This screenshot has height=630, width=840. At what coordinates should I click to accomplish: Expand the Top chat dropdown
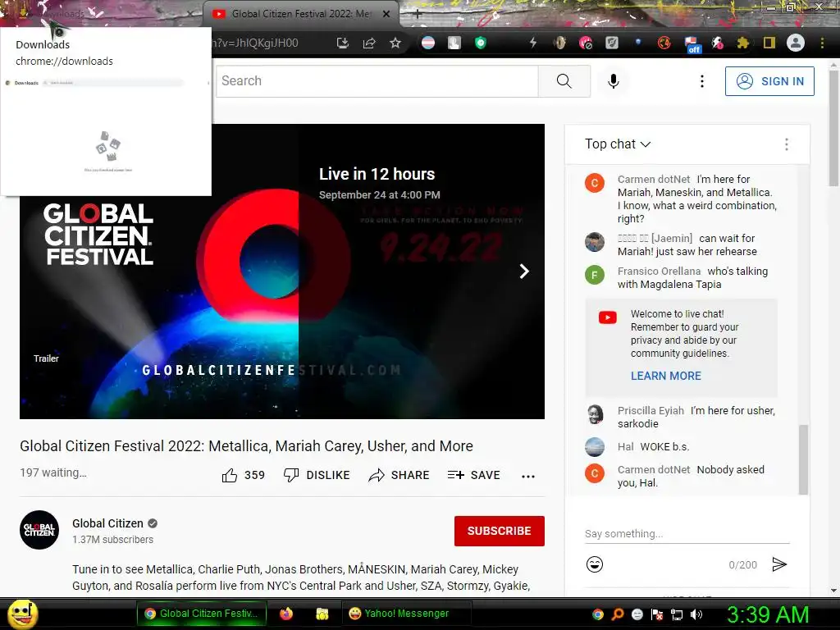pos(618,144)
